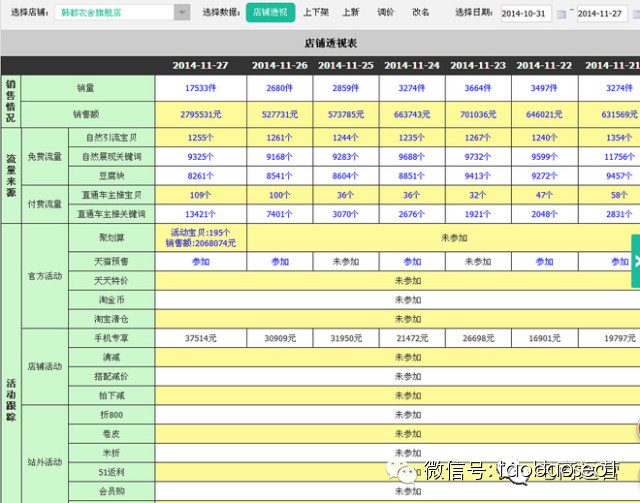
Task: Open 销售额:2068074元 聚划算 link
Action: (x=200, y=243)
